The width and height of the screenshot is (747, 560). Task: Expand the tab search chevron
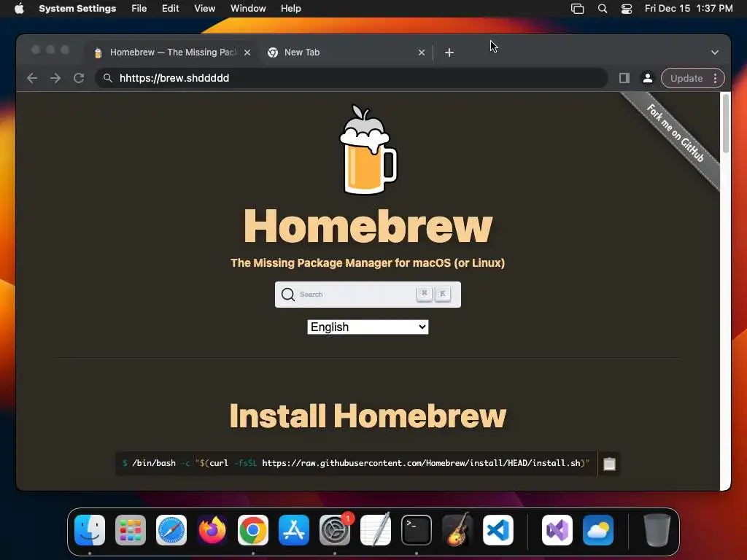(715, 52)
